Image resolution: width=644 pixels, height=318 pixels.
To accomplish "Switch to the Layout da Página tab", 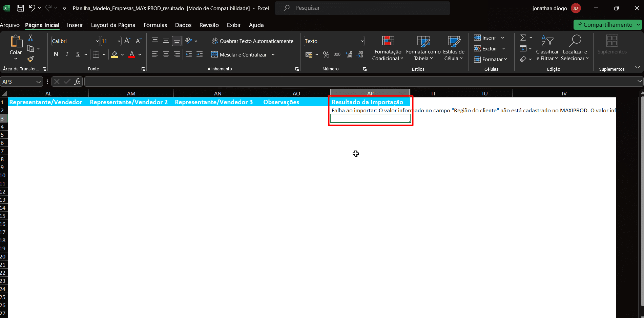I will click(113, 25).
